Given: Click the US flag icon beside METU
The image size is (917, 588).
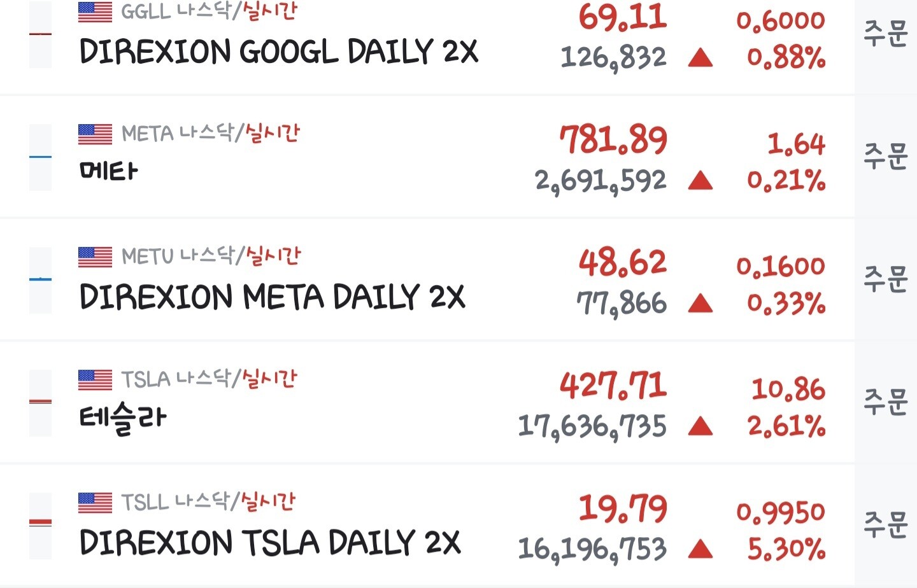Looking at the screenshot, I should coord(95,256).
